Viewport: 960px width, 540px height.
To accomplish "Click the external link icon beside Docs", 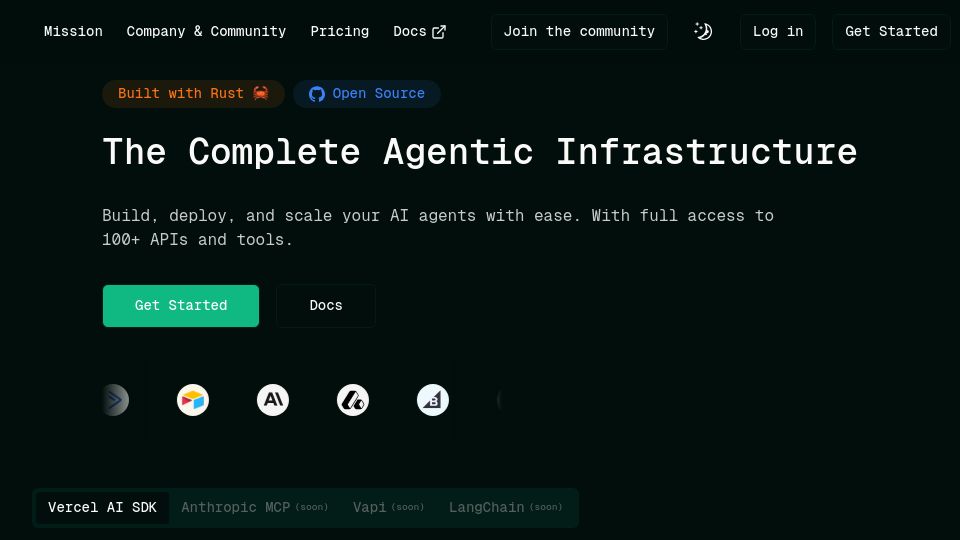I will pyautogui.click(x=439, y=32).
